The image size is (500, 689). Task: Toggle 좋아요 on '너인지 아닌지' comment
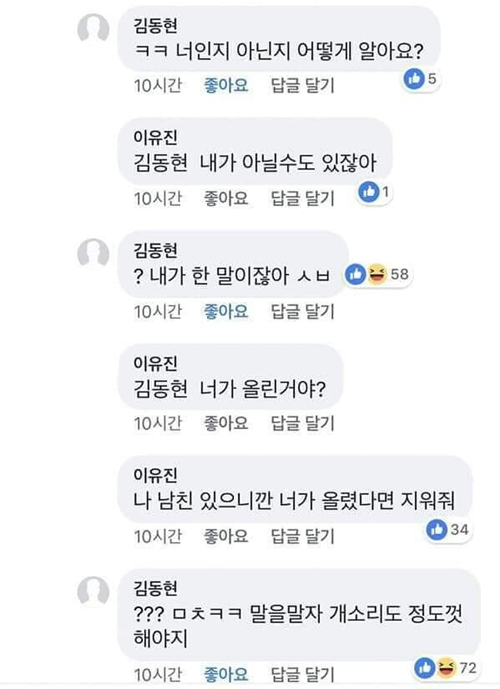226,85
